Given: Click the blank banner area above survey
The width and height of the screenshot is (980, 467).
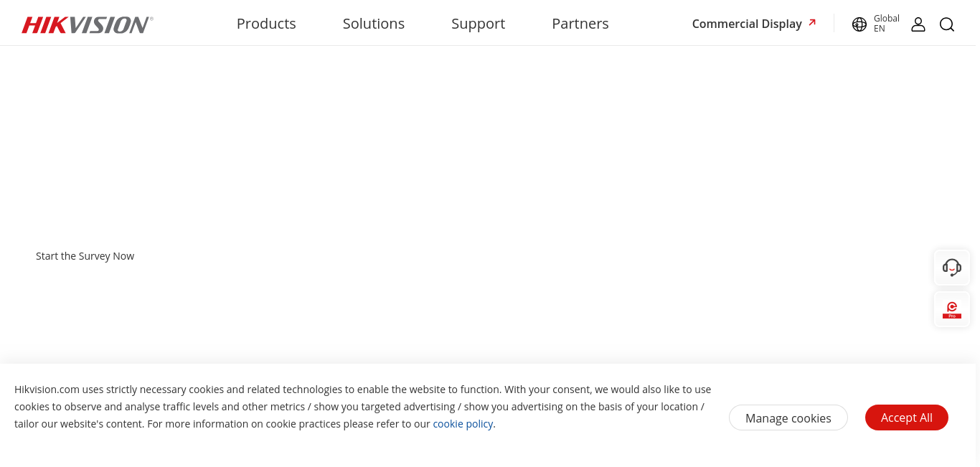Looking at the screenshot, I should click(490, 143).
